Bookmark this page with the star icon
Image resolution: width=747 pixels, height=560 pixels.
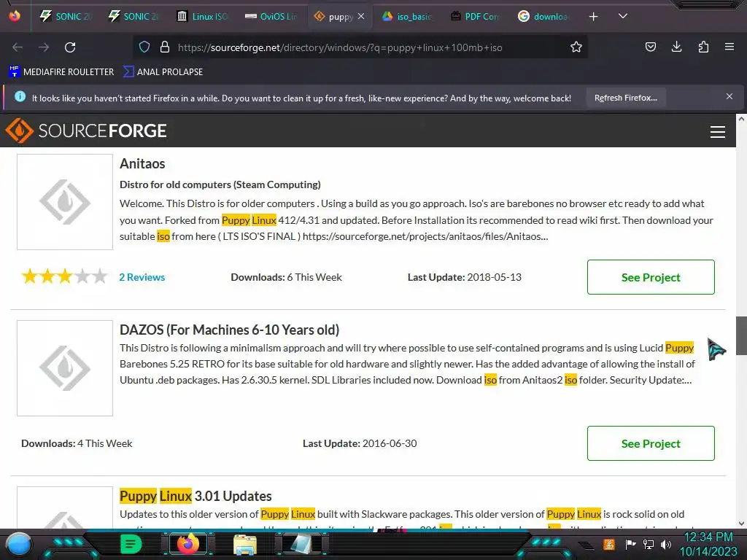click(x=576, y=47)
